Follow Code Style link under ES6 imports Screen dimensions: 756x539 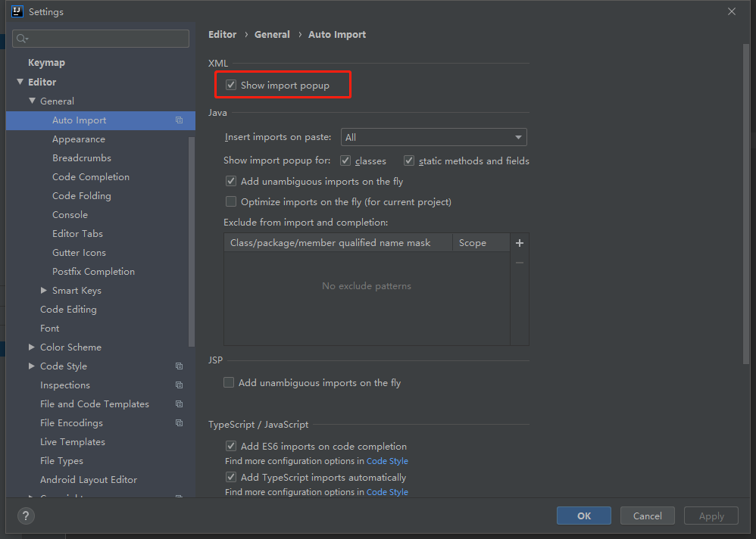(x=387, y=461)
